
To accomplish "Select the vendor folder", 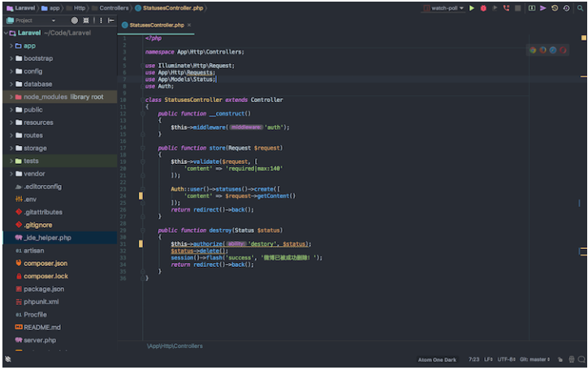I will [x=60, y=174].
